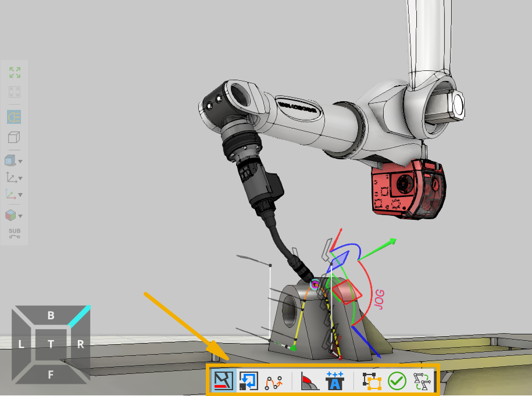Toggle the wireframe cube display icon
532x396 pixels.
pyautogui.click(x=14, y=138)
